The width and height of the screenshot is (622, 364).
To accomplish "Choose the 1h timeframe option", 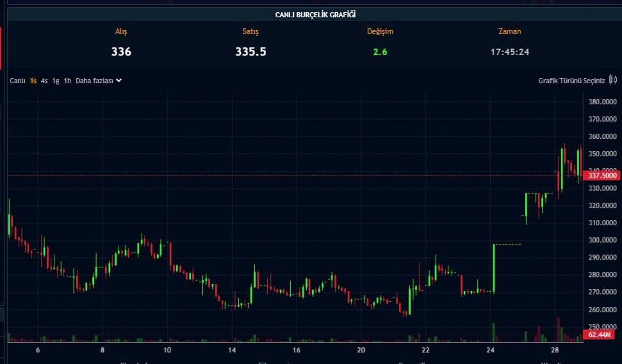I will click(x=67, y=81).
